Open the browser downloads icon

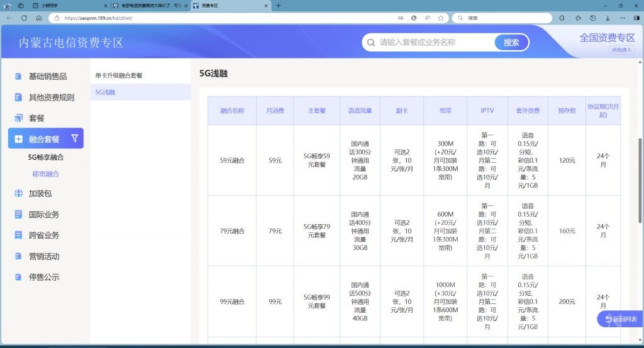pos(608,18)
